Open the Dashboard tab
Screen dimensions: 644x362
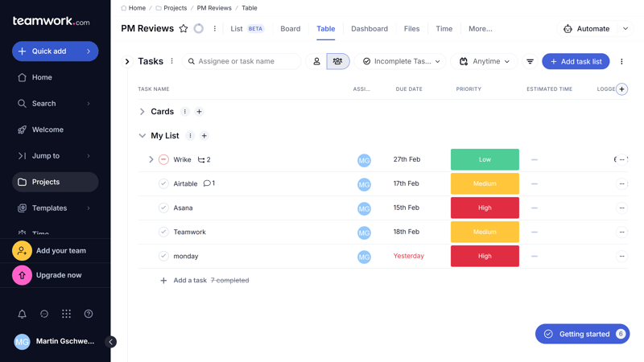pos(369,29)
